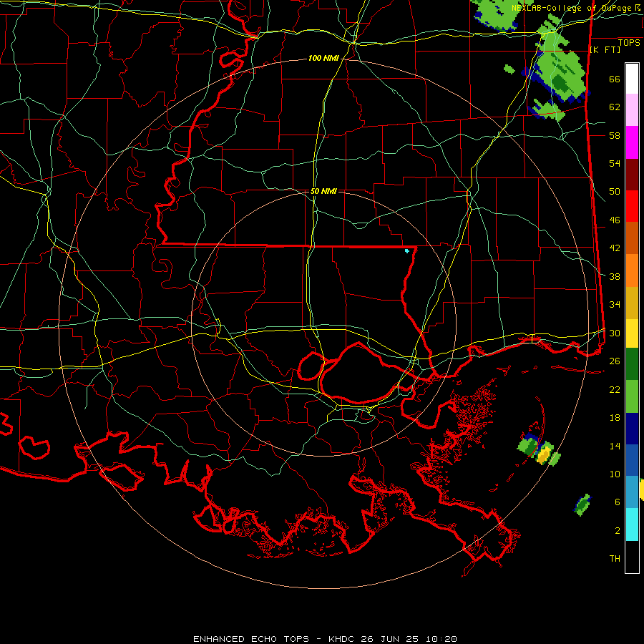Screen dimensions: 644x644
Task: Click the 10 legend value
Action: coord(615,474)
